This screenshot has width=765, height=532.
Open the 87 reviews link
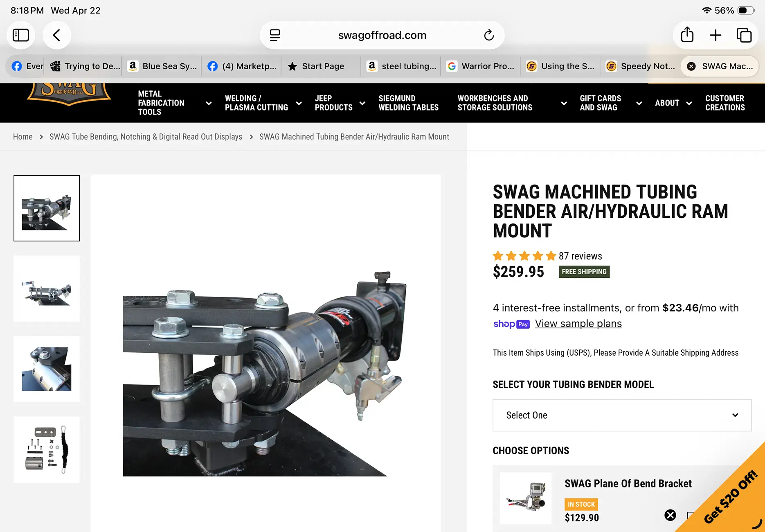580,256
